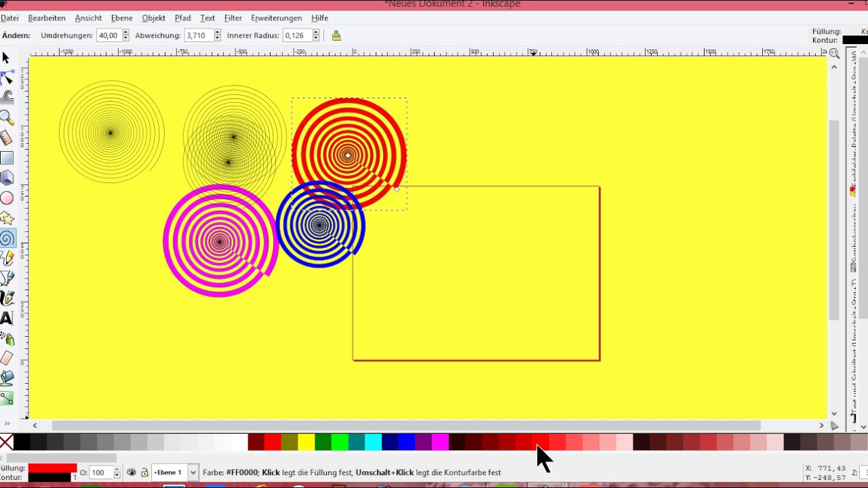This screenshot has width=868, height=488.
Task: Select the Calligraphy tool
Action: coord(6,298)
